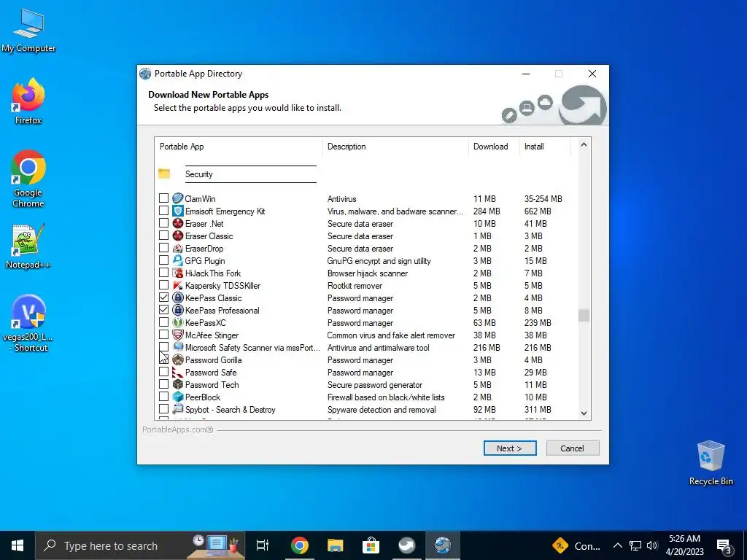Select the McAfee Stinger checkbox
This screenshot has width=747, height=560.
tap(163, 334)
